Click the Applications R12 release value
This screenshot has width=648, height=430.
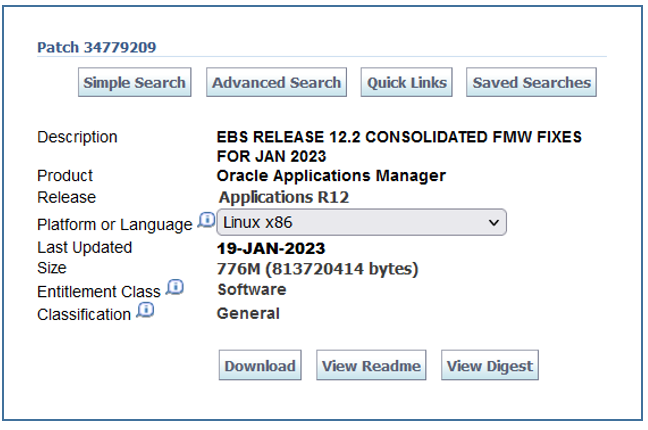(283, 197)
